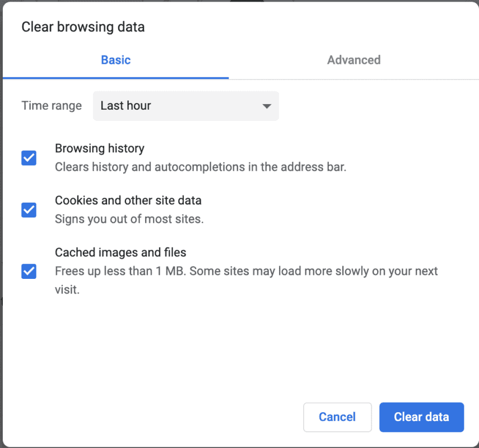Click the 'Cached images and files' label
Viewport: 479px width, 448px height.
click(120, 253)
